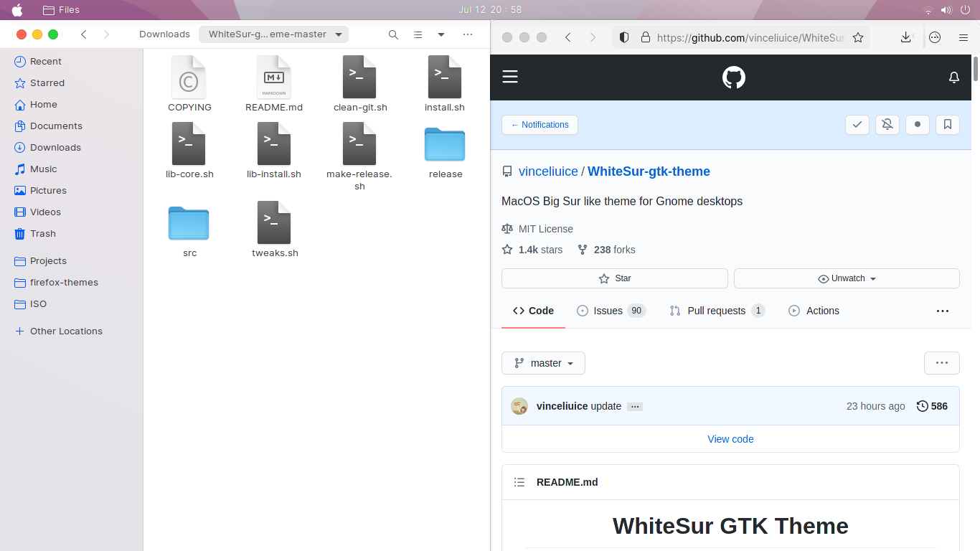
Task: Open the Firefox downloads panel
Action: [905, 37]
